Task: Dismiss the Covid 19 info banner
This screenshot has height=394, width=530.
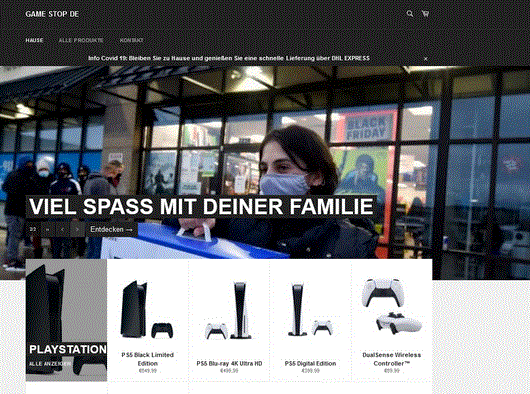Action: (426, 59)
